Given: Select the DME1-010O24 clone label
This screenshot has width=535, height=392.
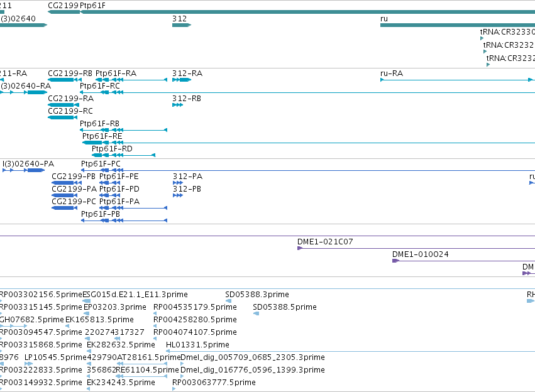Looking at the screenshot, I should coord(421,254).
